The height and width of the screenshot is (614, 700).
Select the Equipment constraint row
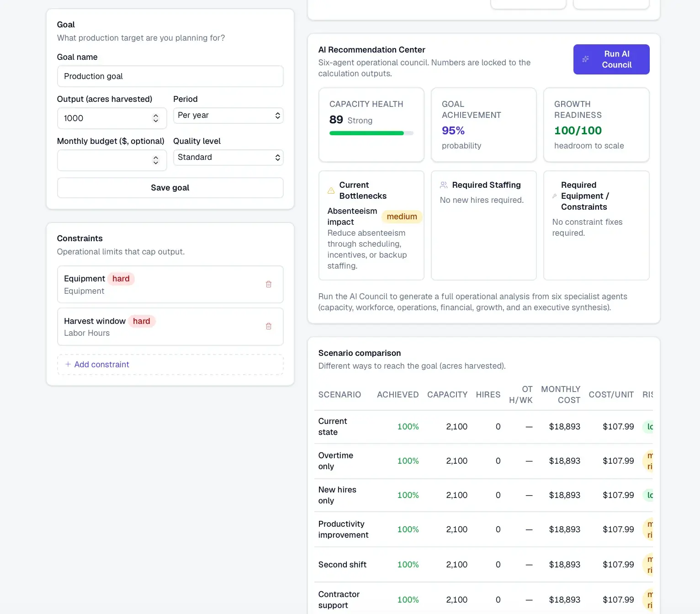[170, 285]
